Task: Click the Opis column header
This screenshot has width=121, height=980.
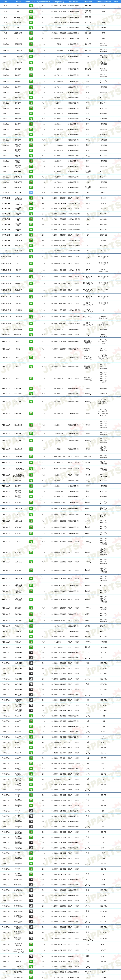Action: 116,2
